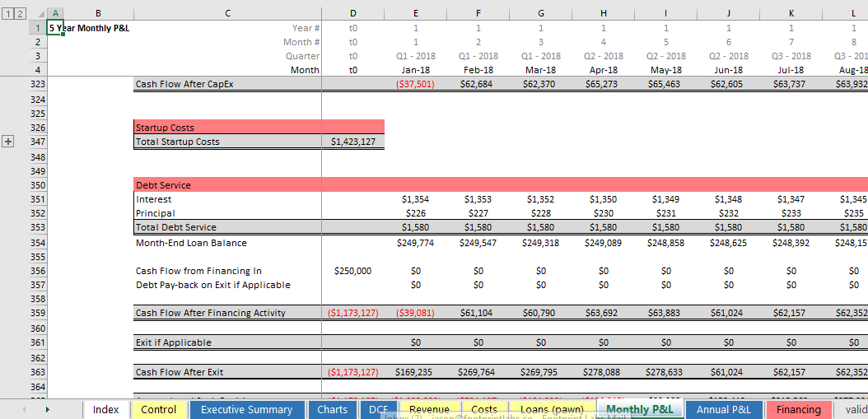Viewport: 868px width, 419px height.
Task: Open the Costs sheet tab
Action: point(484,410)
